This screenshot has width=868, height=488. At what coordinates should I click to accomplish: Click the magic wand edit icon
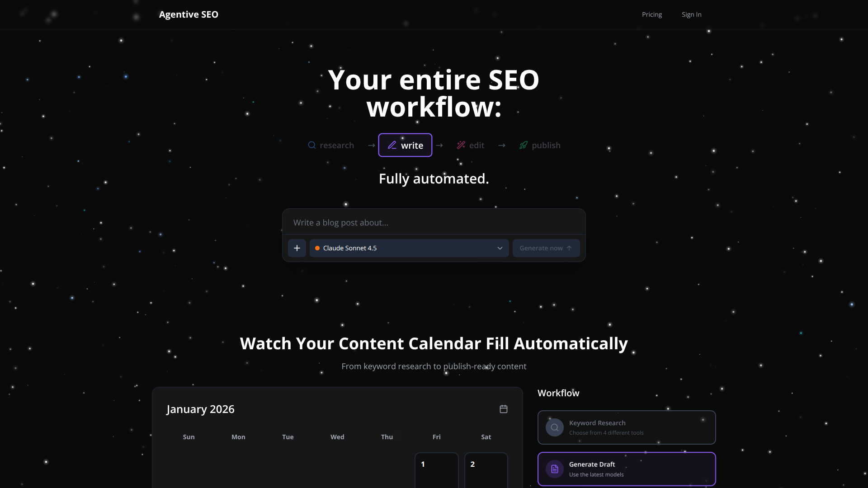(461, 145)
